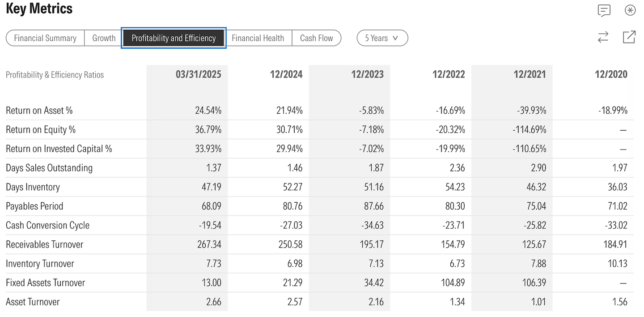Click the Fixed Assets Turnover row label
644x317 pixels.
tap(45, 283)
